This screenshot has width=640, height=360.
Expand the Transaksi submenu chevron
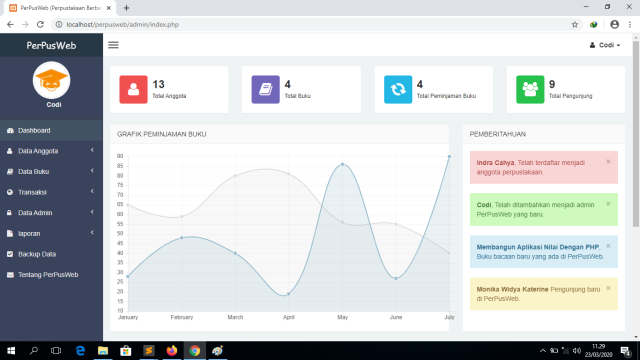[92, 191]
